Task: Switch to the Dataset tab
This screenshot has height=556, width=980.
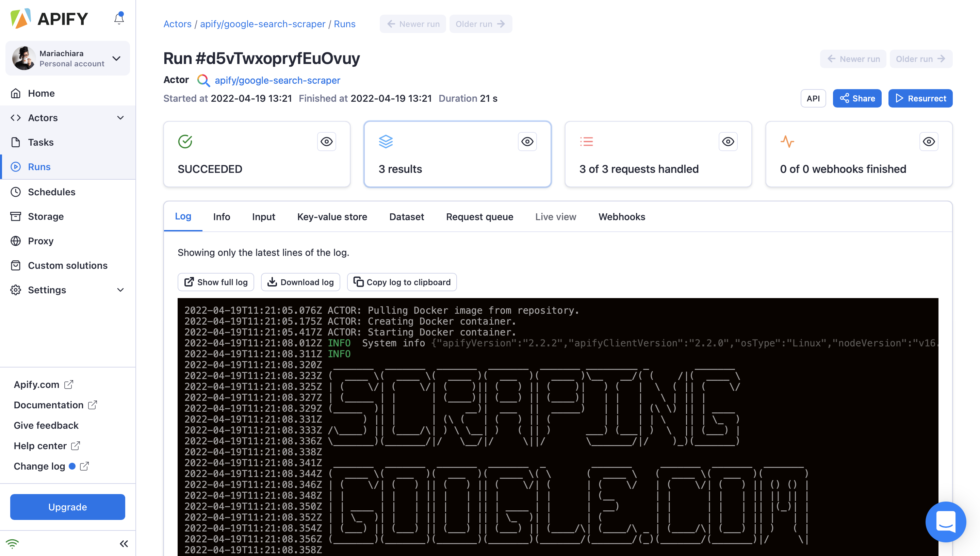Action: (x=407, y=217)
